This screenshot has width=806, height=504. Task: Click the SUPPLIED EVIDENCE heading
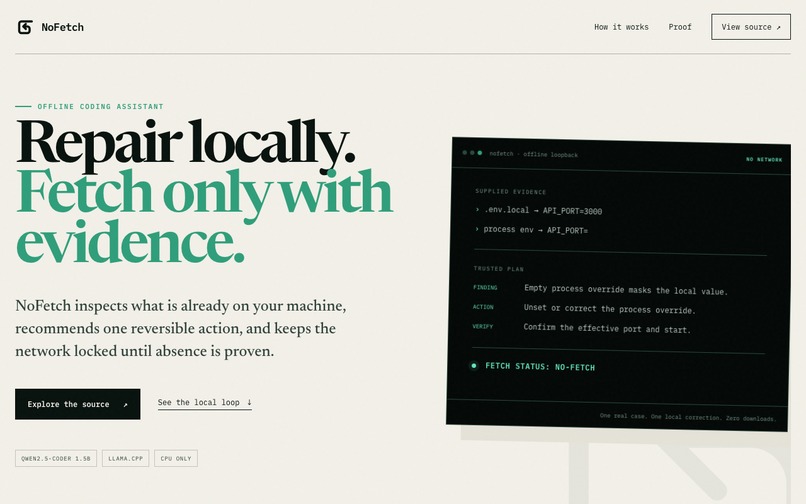point(510,191)
